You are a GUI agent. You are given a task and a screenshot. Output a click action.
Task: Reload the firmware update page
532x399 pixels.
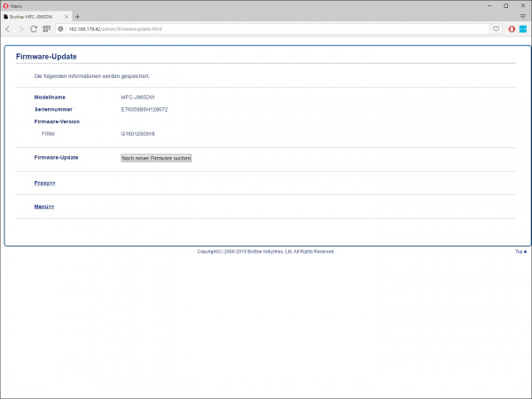(x=34, y=28)
